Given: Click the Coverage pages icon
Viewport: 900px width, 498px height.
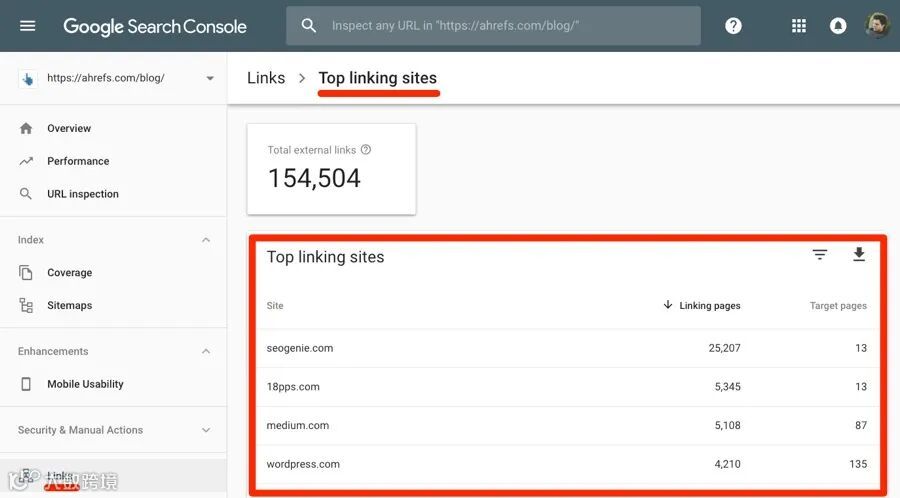Looking at the screenshot, I should click(x=26, y=273).
